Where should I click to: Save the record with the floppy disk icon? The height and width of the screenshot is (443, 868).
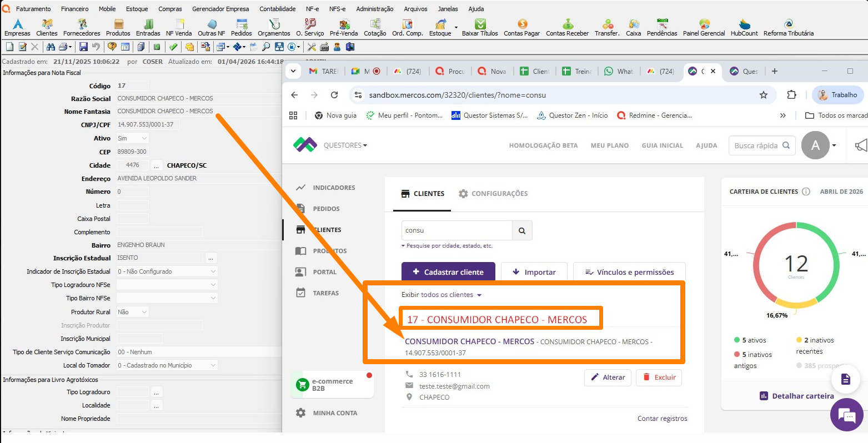click(83, 47)
